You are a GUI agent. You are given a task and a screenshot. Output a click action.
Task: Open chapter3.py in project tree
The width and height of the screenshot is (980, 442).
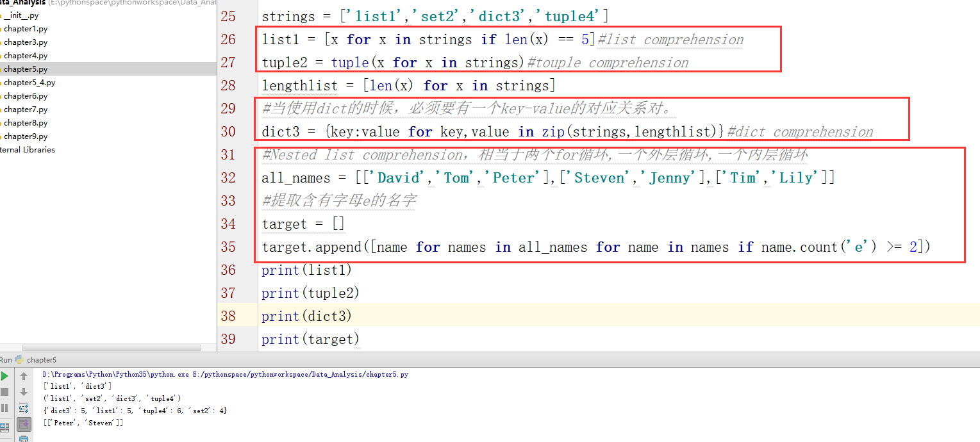click(24, 42)
